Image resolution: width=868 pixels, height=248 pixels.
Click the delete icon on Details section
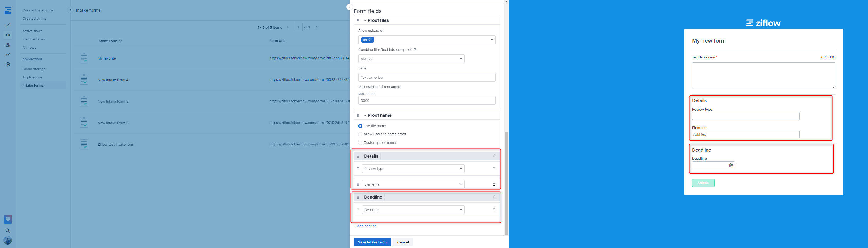[494, 156]
